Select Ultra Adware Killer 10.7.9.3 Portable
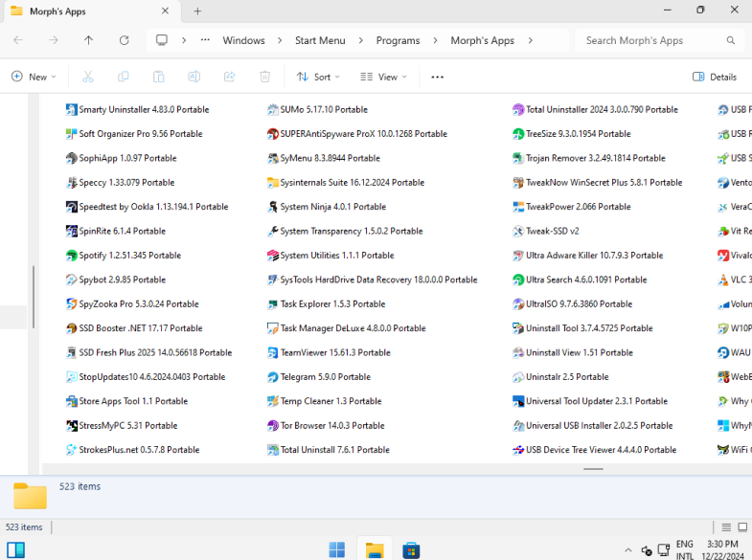 [588, 256]
